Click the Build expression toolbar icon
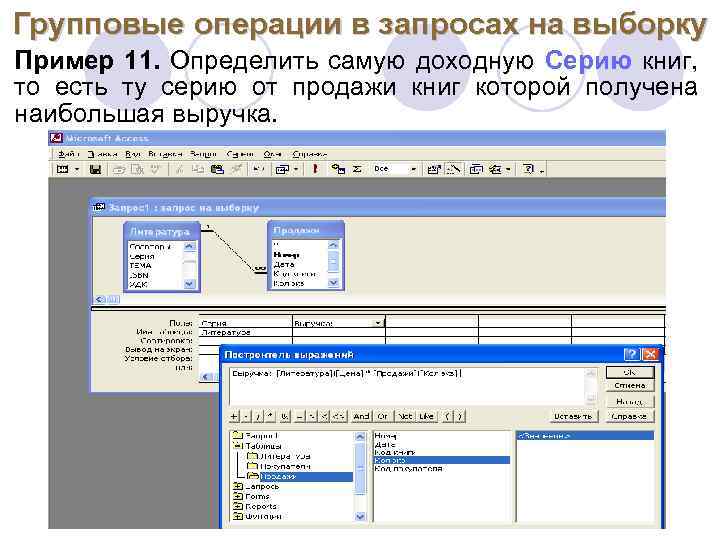This screenshot has height=540, width=720. pyautogui.click(x=454, y=169)
